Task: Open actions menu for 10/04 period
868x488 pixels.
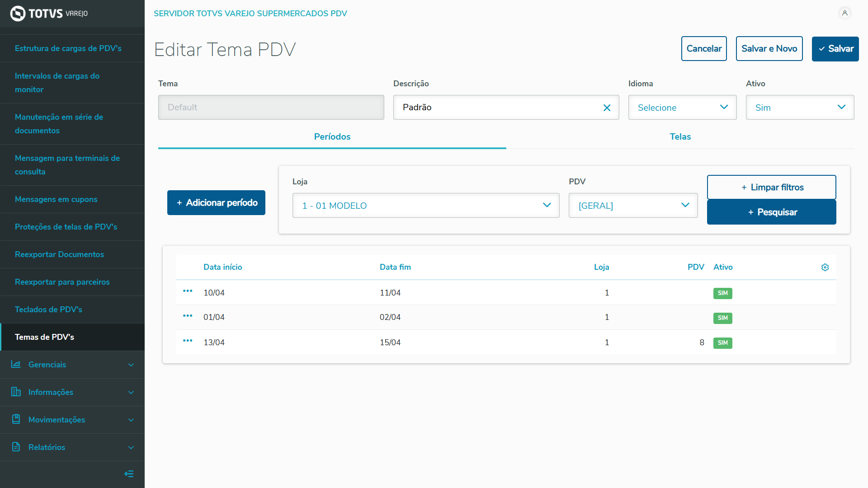Action: (x=188, y=291)
